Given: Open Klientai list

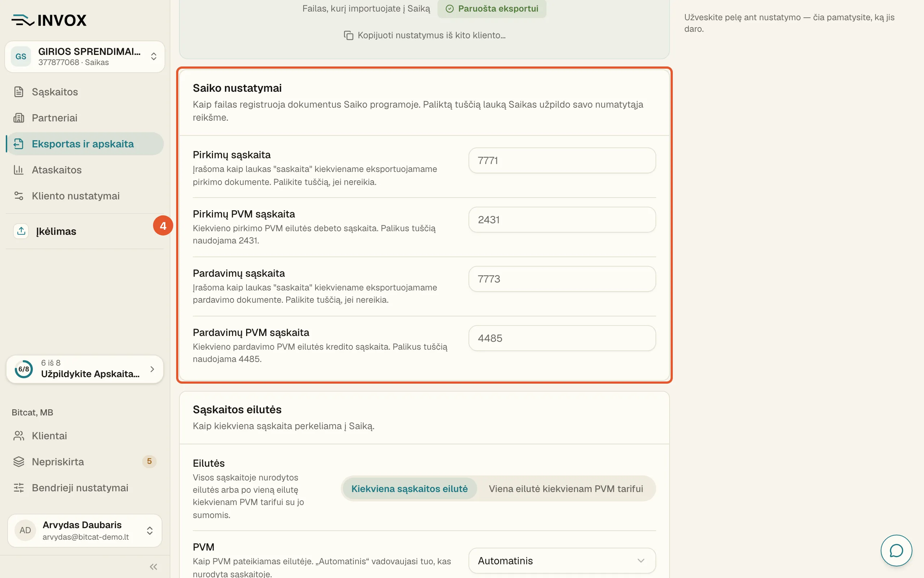Looking at the screenshot, I should [85, 436].
